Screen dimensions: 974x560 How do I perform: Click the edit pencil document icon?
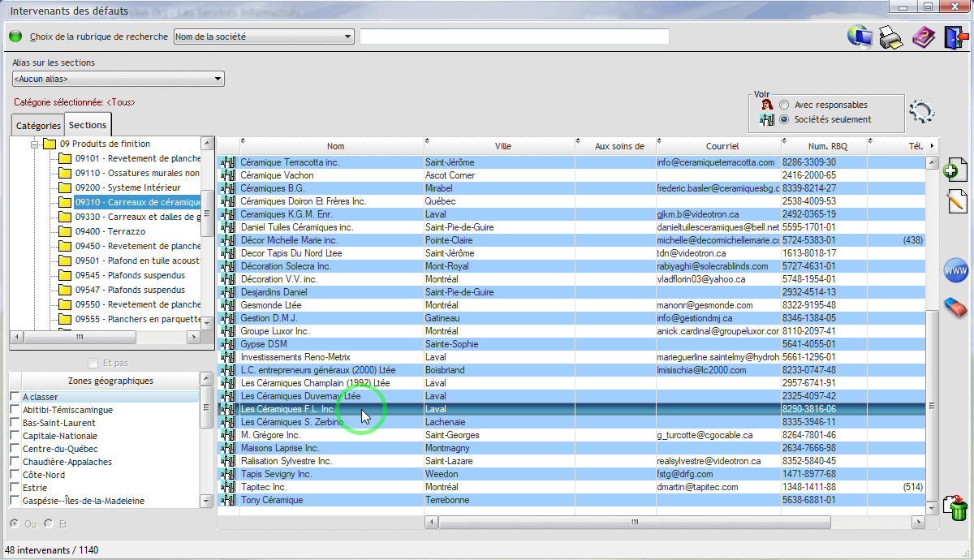tap(956, 200)
